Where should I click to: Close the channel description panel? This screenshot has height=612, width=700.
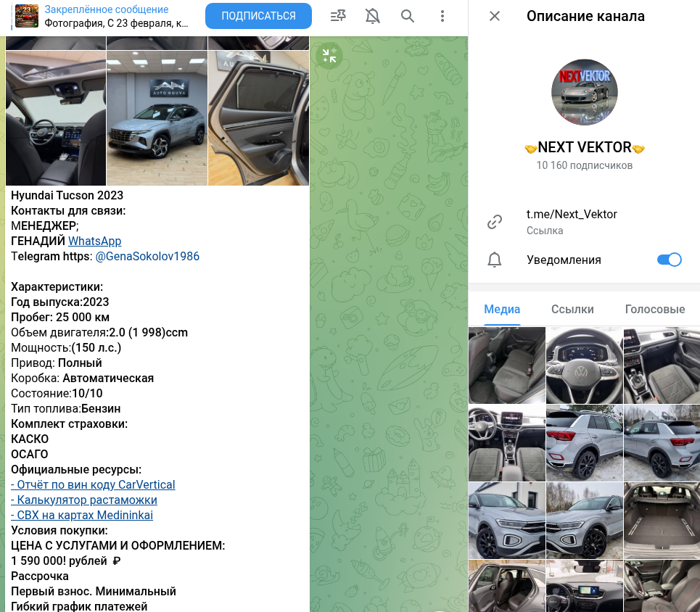(x=495, y=16)
